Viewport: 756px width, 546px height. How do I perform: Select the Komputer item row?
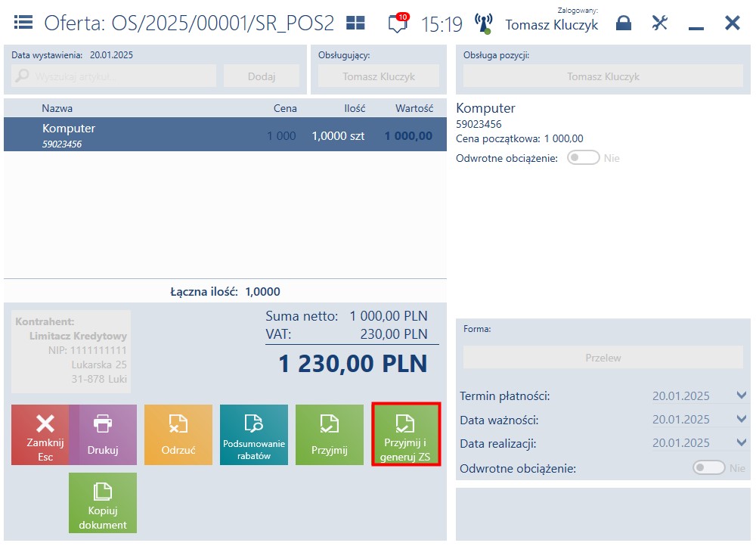click(x=225, y=135)
